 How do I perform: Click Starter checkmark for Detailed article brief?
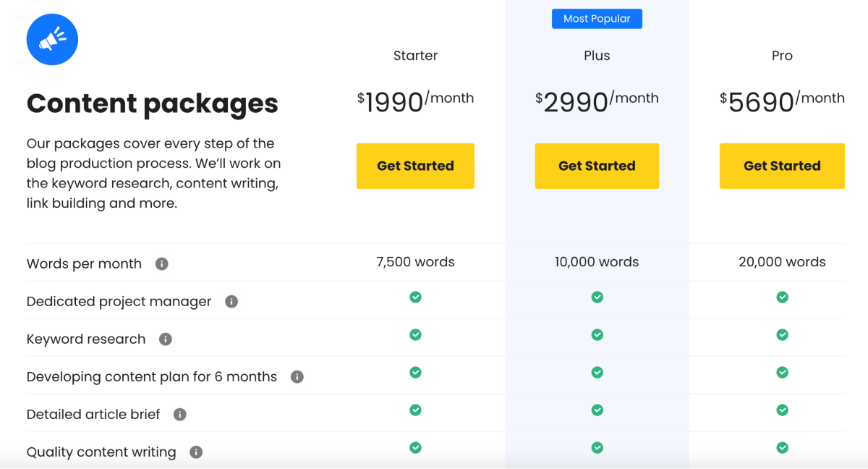coord(415,410)
